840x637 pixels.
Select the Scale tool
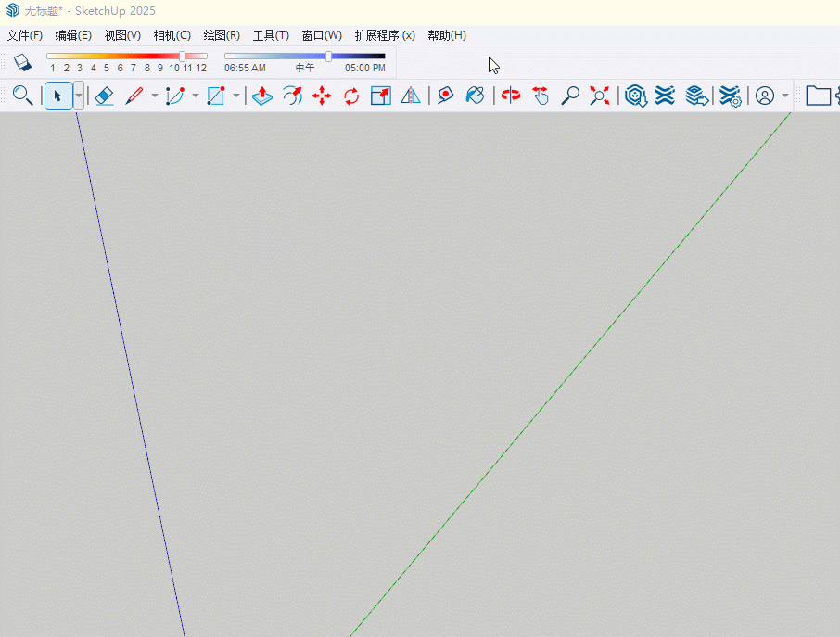point(381,96)
